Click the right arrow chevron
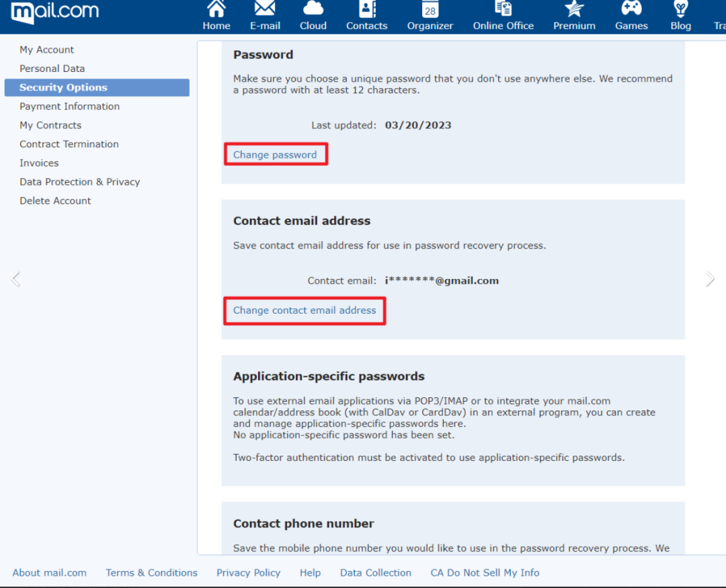The height and width of the screenshot is (588, 726). [710, 279]
